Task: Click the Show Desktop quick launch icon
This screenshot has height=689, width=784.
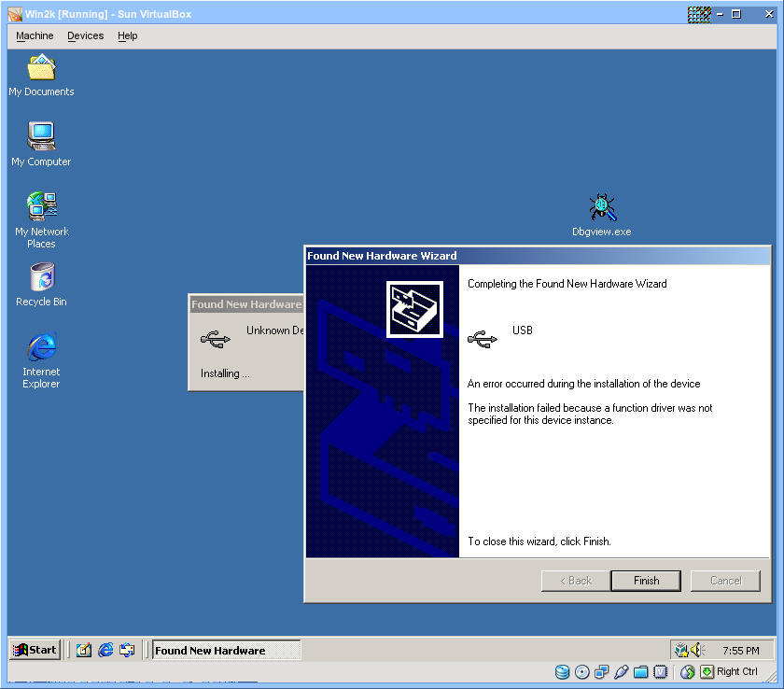Action: coord(83,650)
